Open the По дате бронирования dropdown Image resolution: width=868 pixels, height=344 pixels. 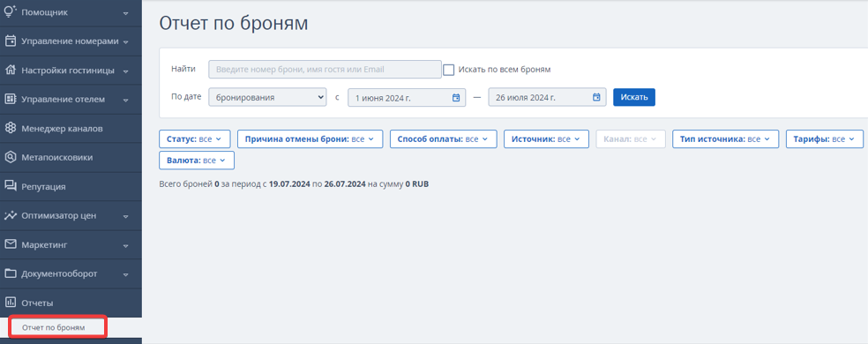[x=267, y=98]
